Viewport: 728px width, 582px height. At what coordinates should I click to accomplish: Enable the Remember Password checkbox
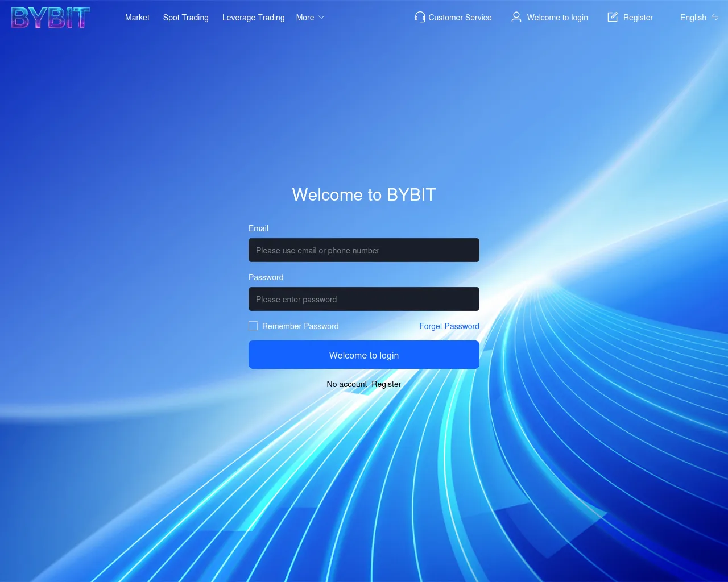coord(253,326)
